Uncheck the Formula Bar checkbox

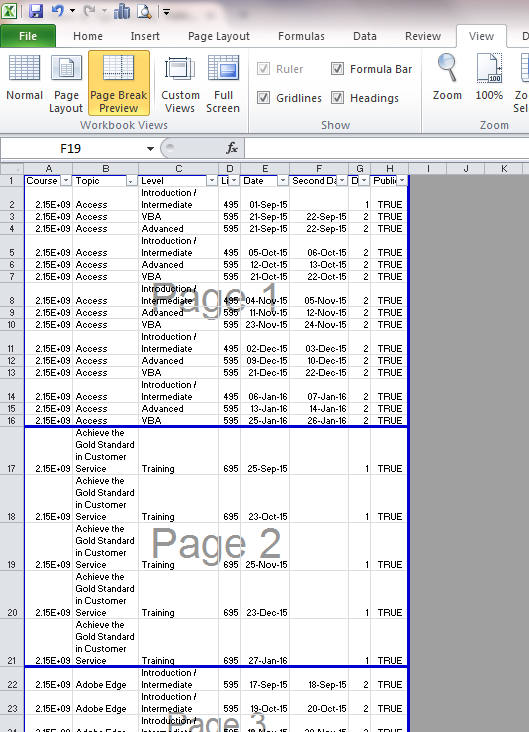(x=337, y=69)
